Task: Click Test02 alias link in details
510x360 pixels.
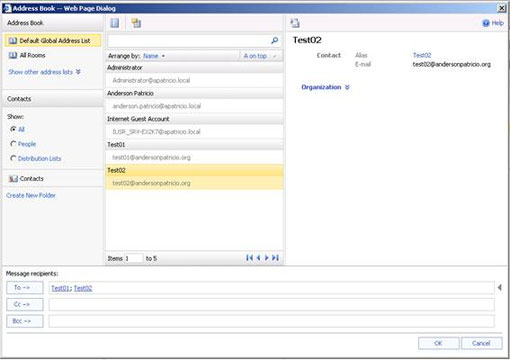Action: pos(422,55)
